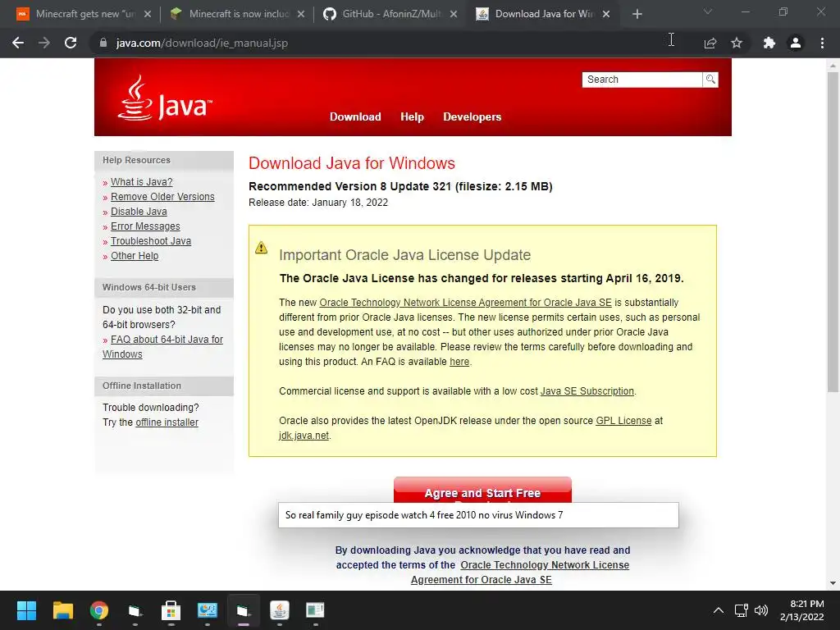Go back using the browser back arrow
840x630 pixels.
click(x=18, y=43)
